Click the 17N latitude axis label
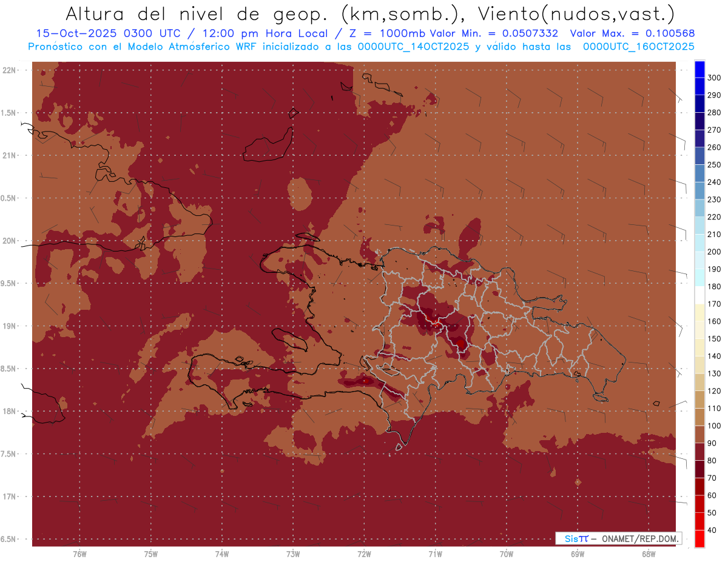This screenshot has height=562, width=728. coord(10,497)
